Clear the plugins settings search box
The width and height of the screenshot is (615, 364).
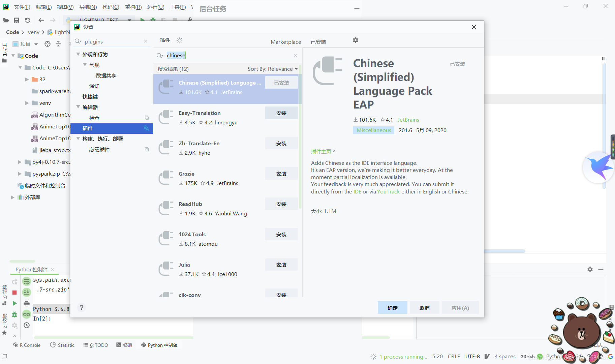coord(146,41)
